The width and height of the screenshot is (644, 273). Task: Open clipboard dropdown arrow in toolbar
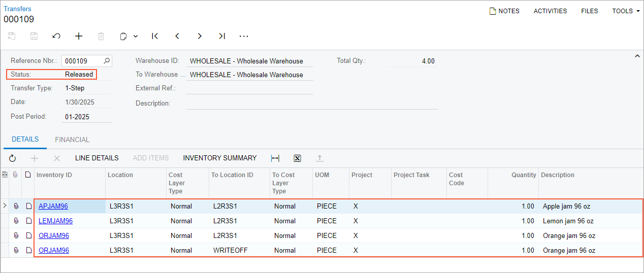click(x=136, y=36)
